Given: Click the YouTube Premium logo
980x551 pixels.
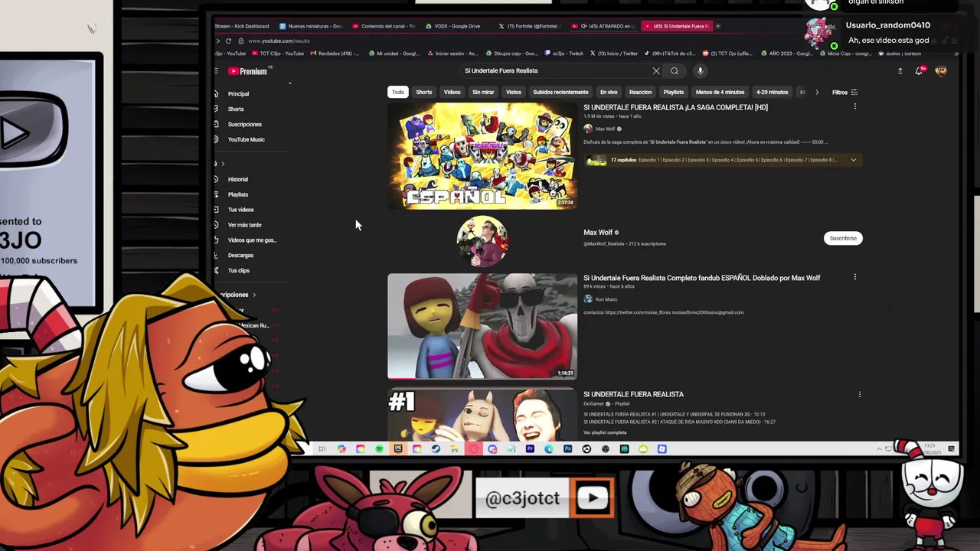Looking at the screenshot, I should [x=248, y=71].
